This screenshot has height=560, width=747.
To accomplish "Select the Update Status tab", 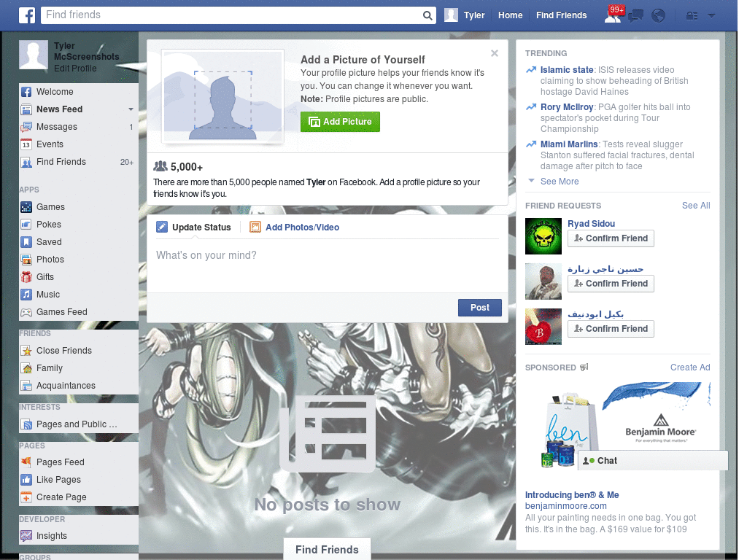I will pyautogui.click(x=194, y=227).
